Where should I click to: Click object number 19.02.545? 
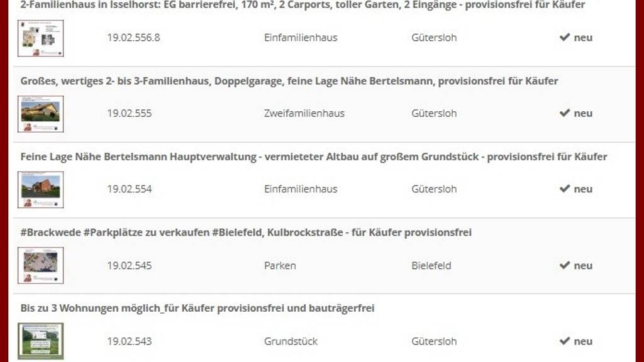[x=129, y=265]
